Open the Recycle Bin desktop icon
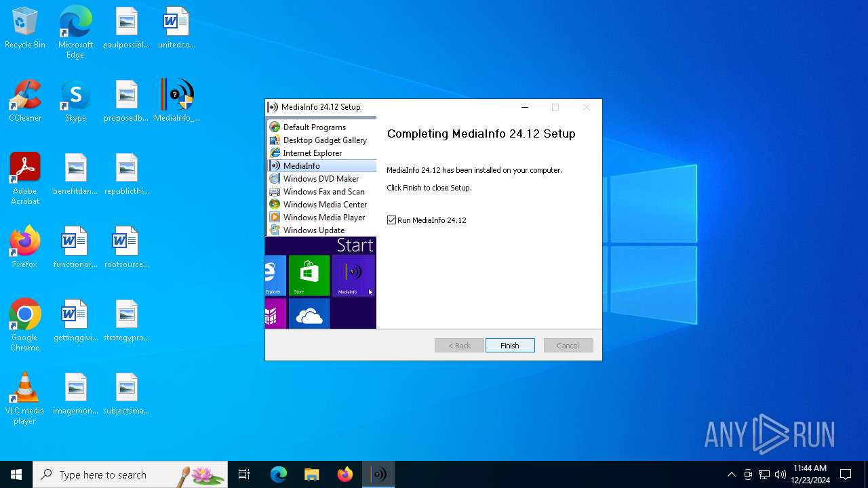868x488 pixels. (x=25, y=28)
